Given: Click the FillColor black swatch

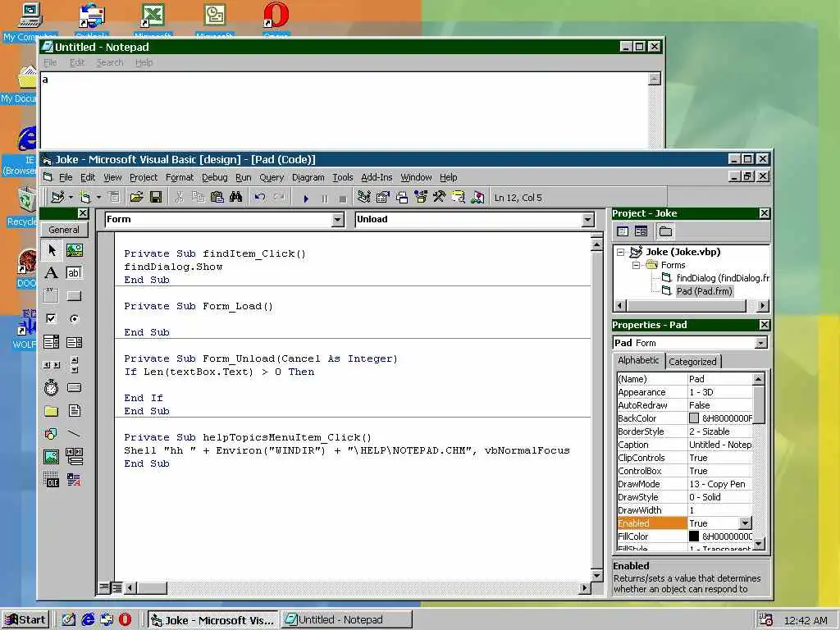Looking at the screenshot, I should pos(694,536).
